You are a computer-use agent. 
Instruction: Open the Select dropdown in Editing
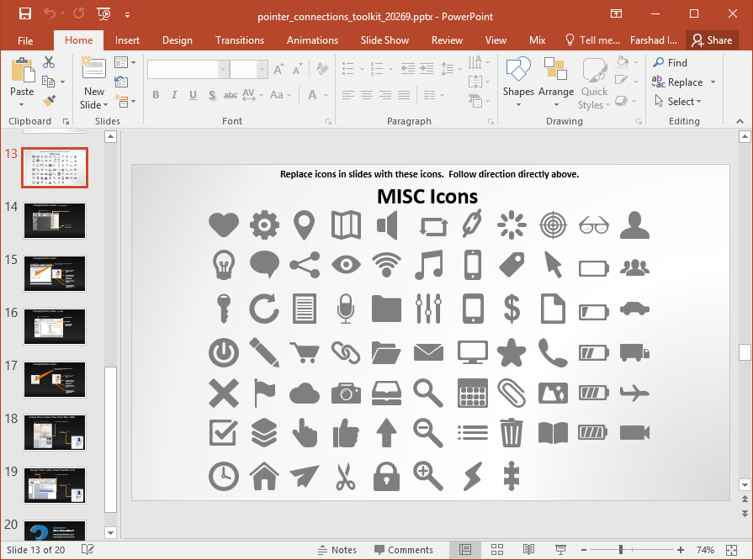pyautogui.click(x=684, y=102)
